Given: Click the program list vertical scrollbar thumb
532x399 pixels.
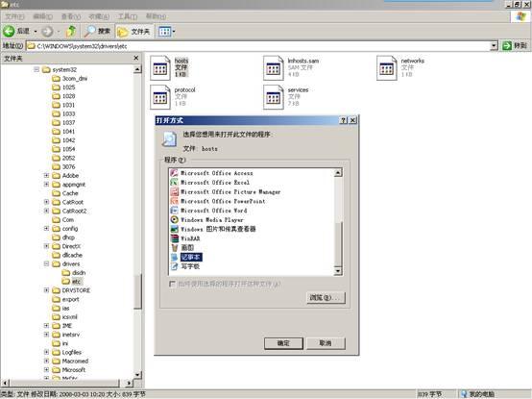Looking at the screenshot, I should [338, 243].
